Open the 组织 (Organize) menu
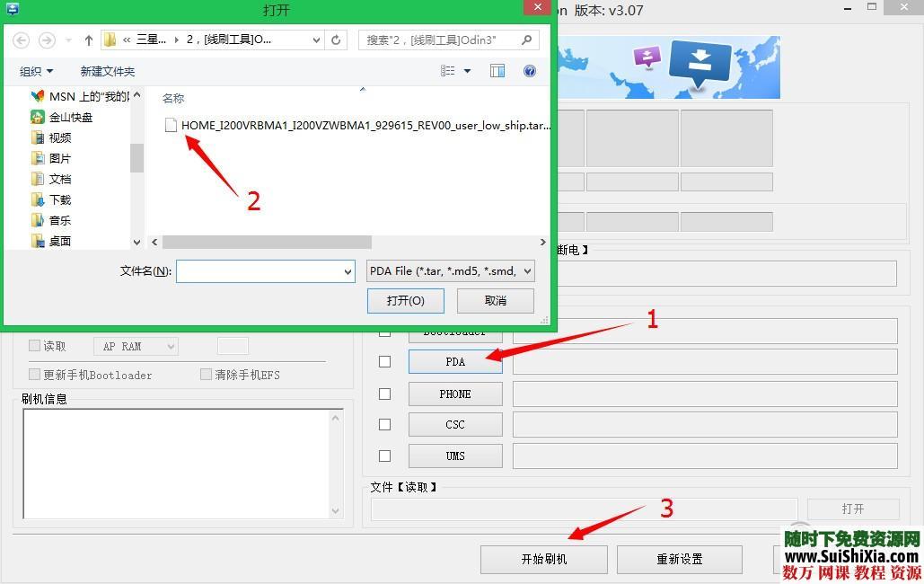The image size is (924, 584). [x=37, y=71]
